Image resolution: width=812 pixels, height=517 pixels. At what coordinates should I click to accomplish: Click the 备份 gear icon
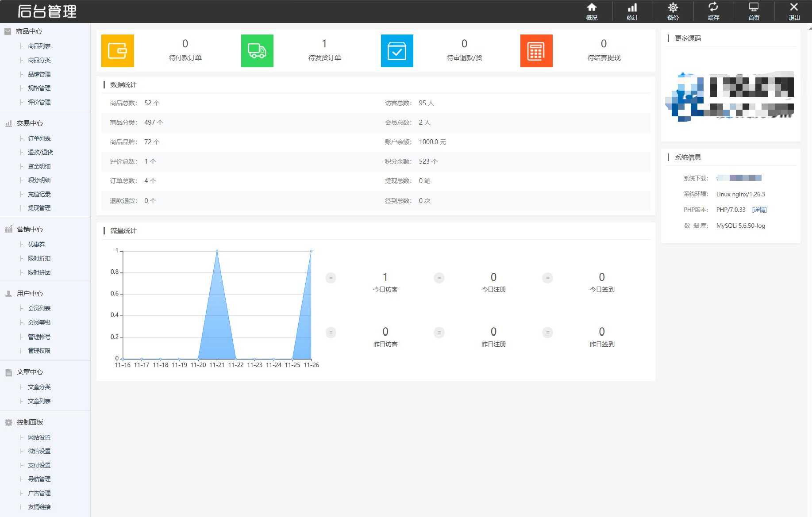coord(673,11)
